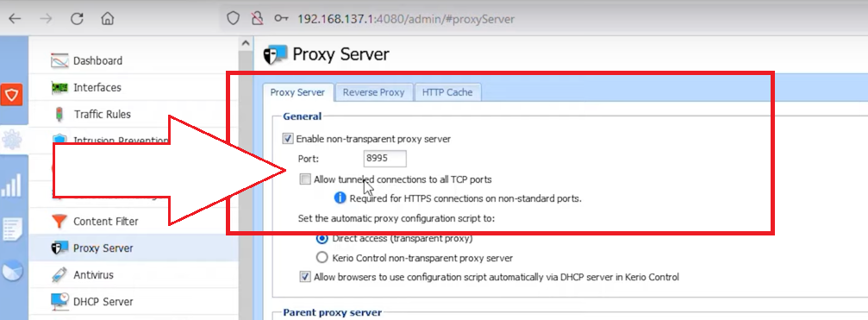This screenshot has height=320, width=868.
Task: Switch to the Reverse Proxy tab
Action: (x=373, y=92)
